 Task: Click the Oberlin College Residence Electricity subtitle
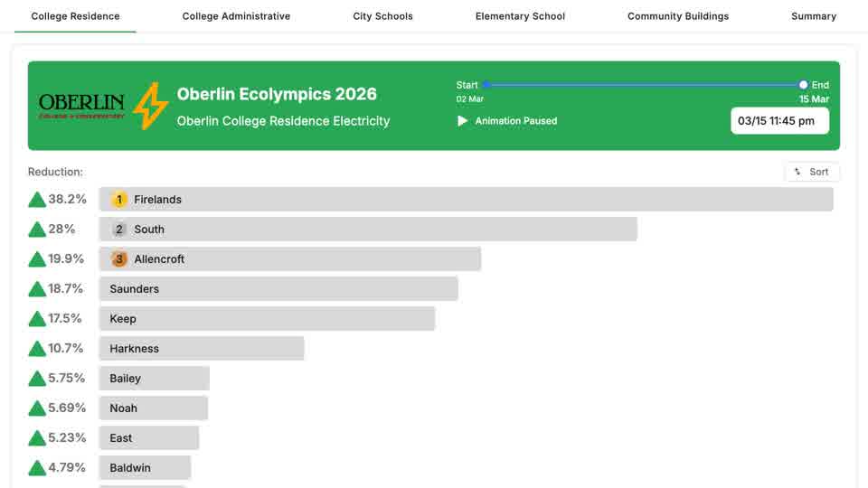[283, 121]
